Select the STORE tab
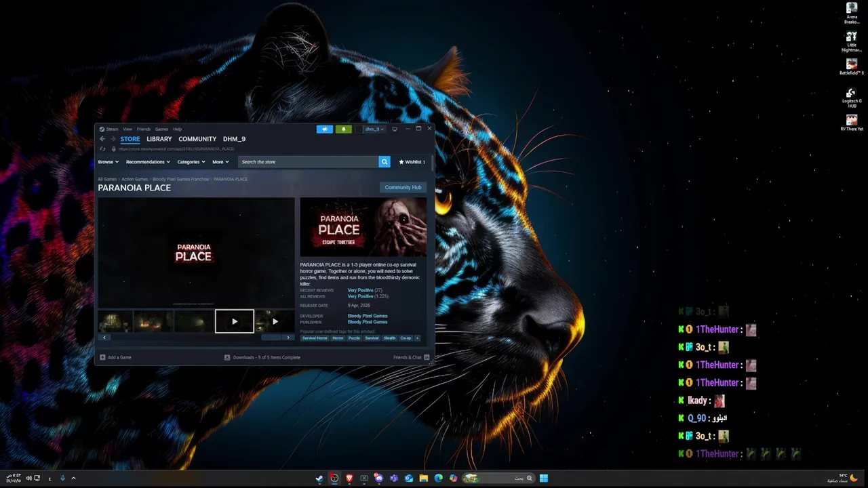Screen dimensions: 868x488 [130, 139]
